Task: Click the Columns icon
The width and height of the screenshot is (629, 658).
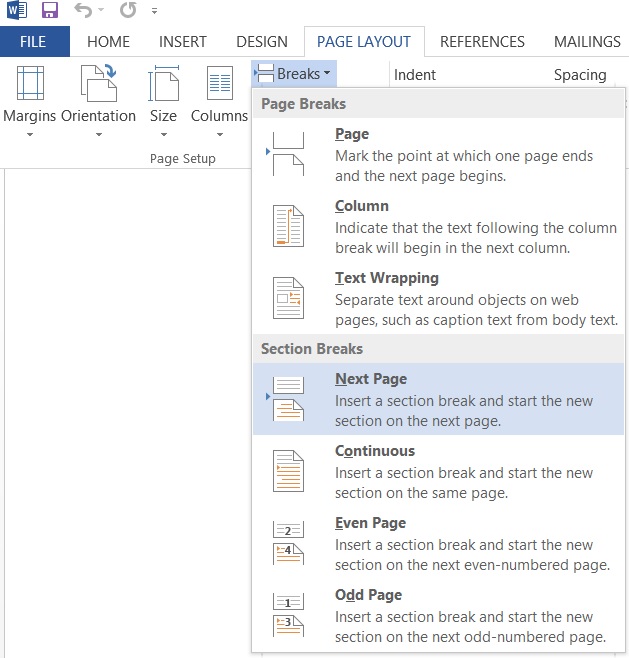Action: [x=220, y=83]
